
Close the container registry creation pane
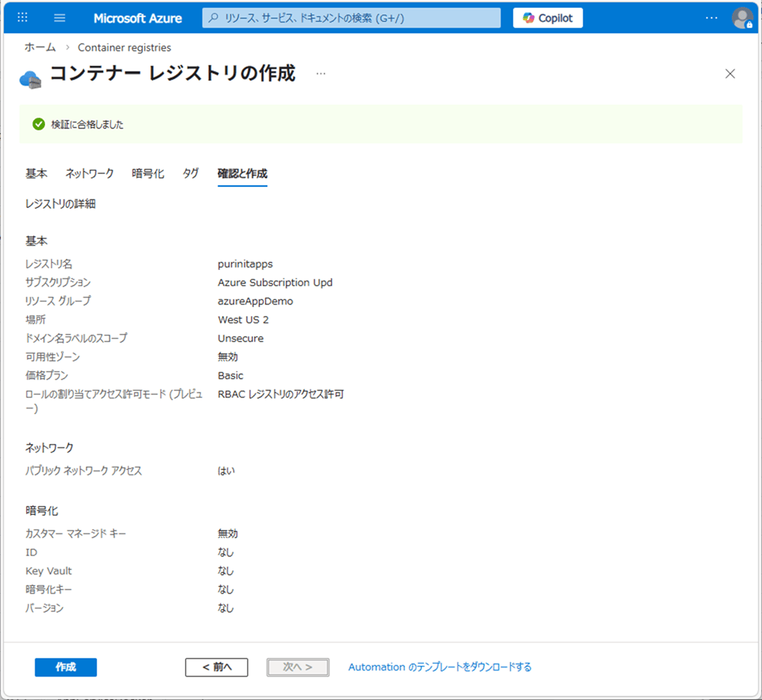click(x=729, y=74)
